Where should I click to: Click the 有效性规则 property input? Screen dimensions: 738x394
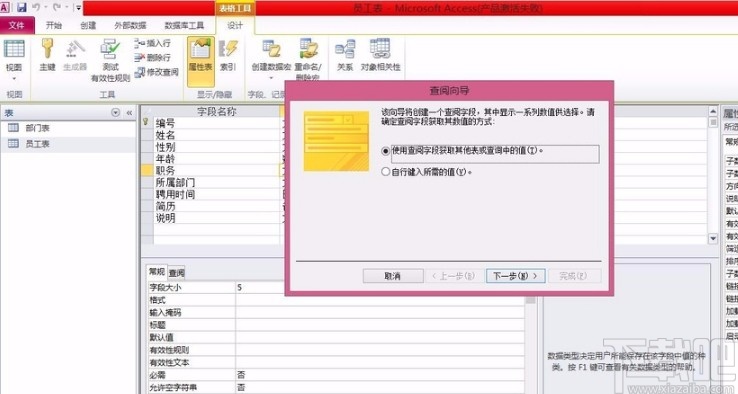click(380, 350)
